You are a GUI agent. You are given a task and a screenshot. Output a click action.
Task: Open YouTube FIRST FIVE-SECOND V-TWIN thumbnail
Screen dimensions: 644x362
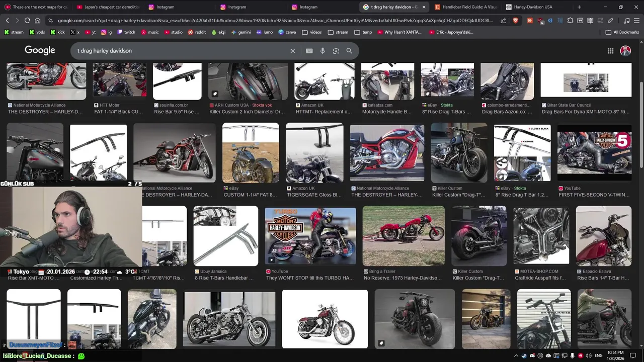point(594,153)
